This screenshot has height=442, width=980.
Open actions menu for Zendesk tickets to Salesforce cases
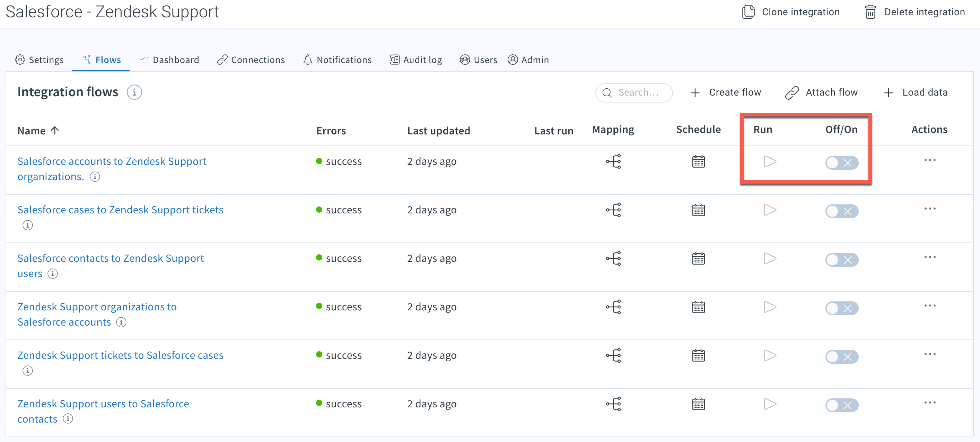point(930,354)
